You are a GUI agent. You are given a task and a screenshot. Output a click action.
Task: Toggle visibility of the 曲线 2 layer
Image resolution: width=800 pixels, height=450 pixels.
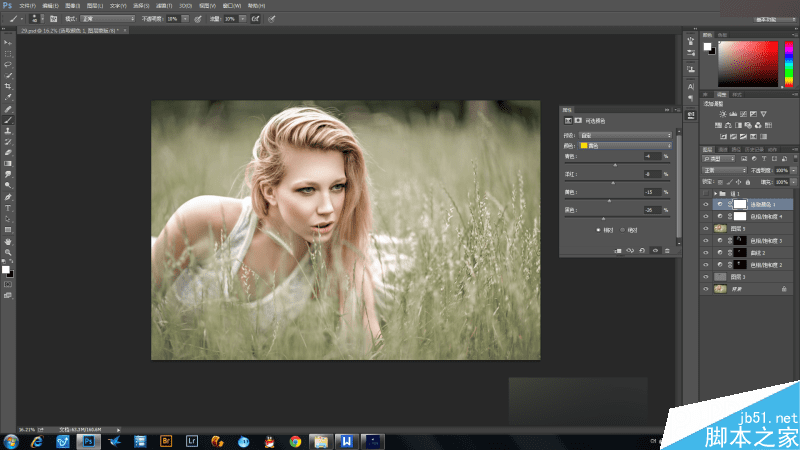coord(706,253)
